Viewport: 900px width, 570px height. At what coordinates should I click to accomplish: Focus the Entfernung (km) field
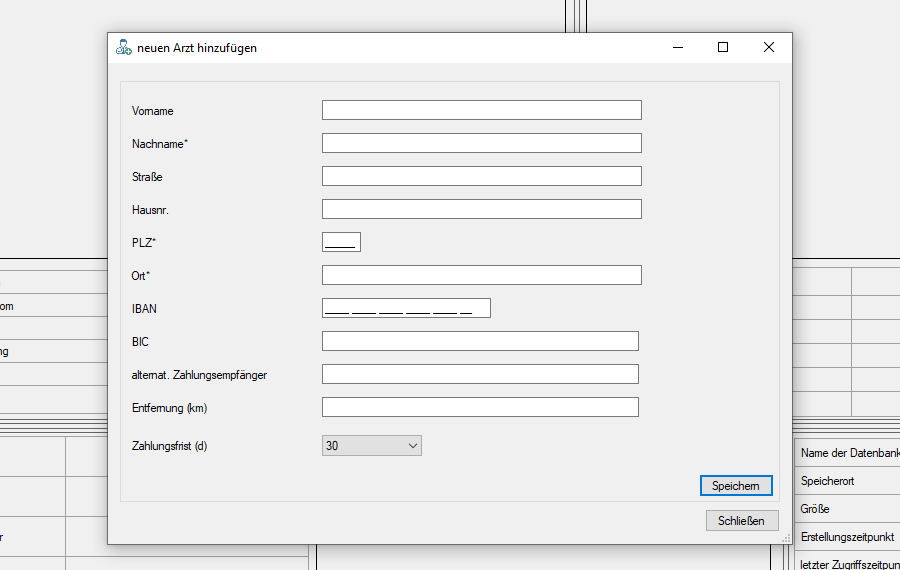480,407
